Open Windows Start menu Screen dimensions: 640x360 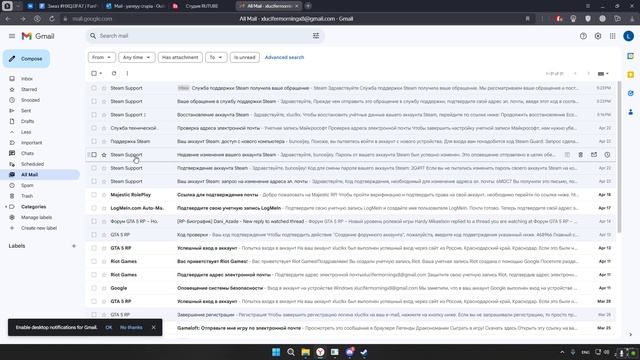pos(276,352)
